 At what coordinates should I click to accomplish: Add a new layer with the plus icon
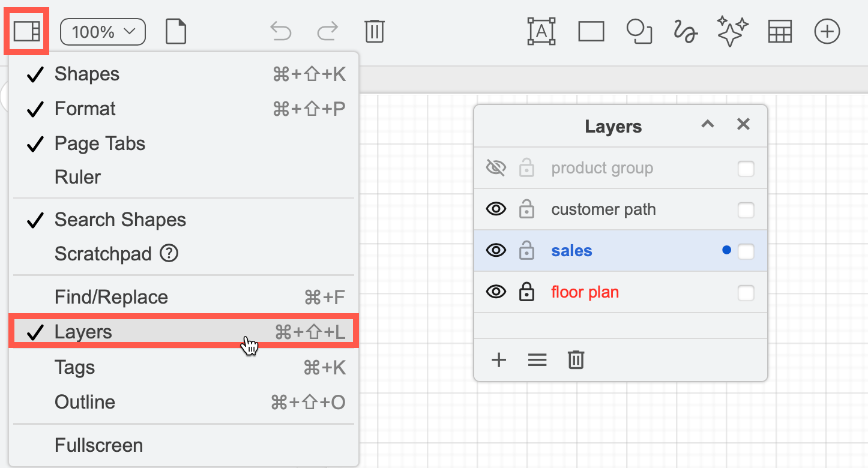[498, 360]
